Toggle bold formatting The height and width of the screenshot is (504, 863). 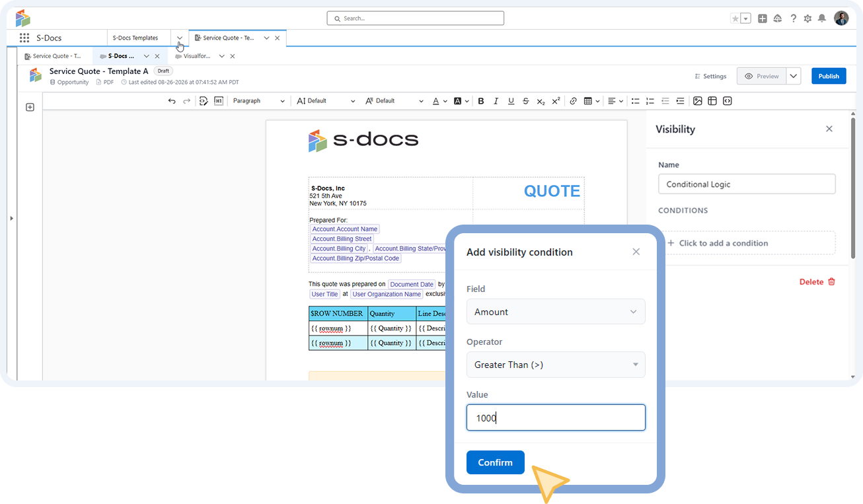[481, 101]
